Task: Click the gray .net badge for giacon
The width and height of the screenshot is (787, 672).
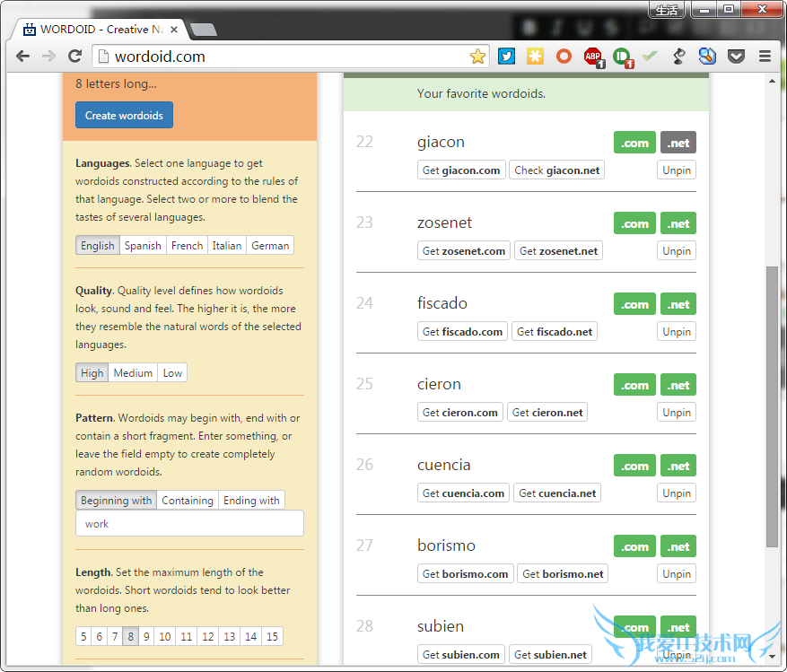Action: [x=678, y=143]
